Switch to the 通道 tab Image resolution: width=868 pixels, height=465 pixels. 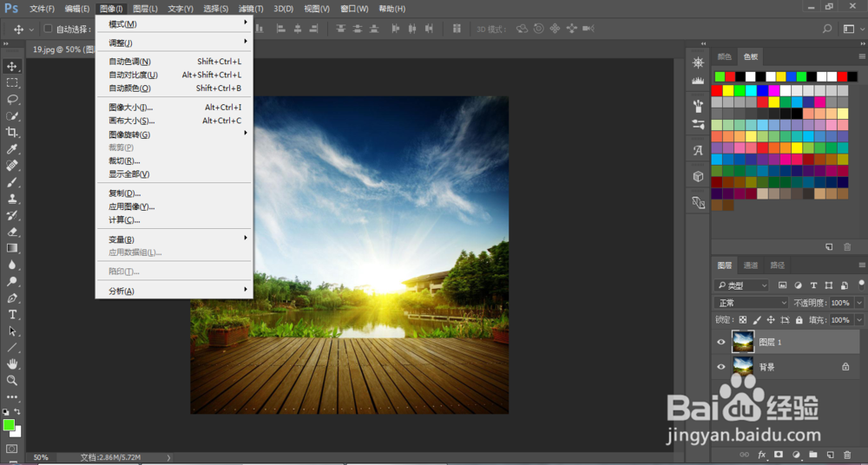751,265
